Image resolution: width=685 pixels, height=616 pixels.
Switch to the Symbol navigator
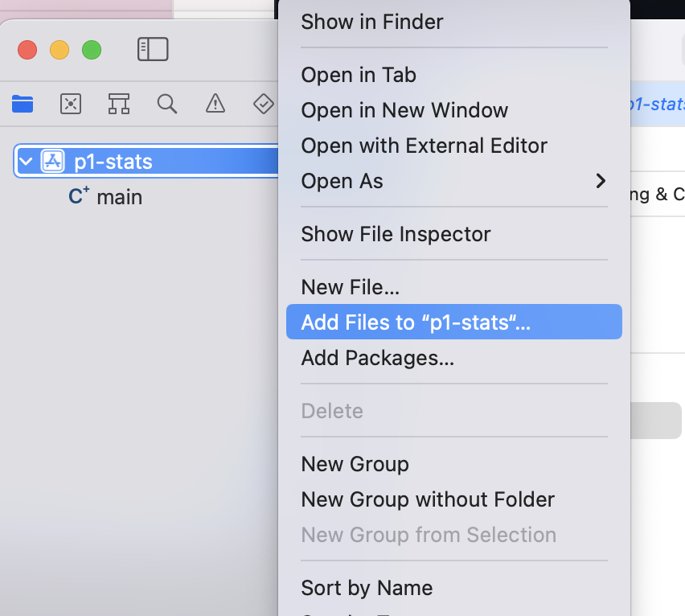coord(119,104)
